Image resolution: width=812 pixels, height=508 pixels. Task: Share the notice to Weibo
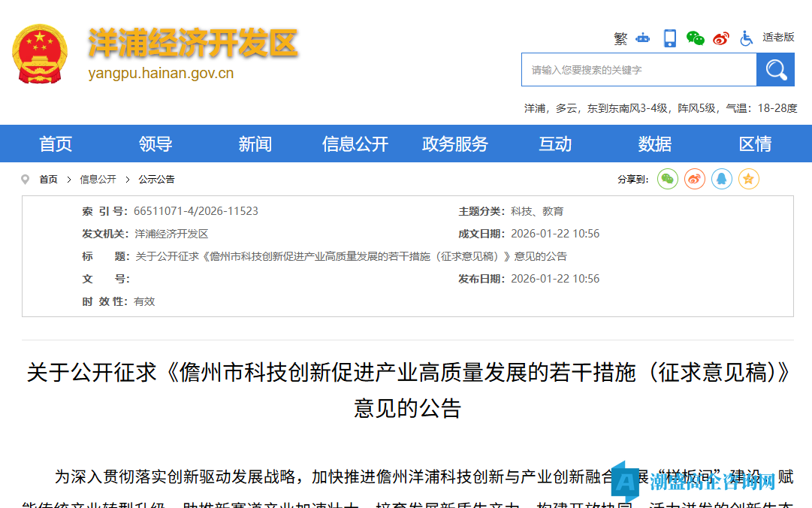pos(694,179)
